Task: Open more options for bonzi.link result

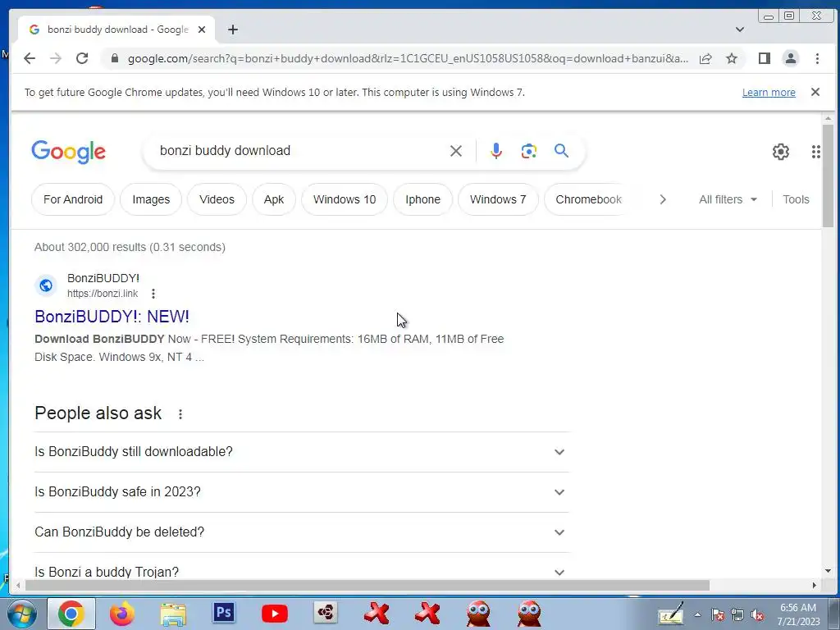Action: tap(153, 294)
